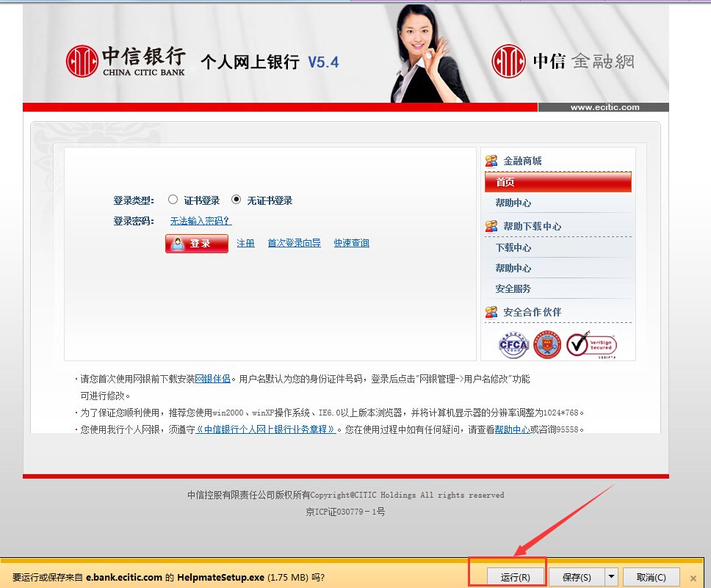Dismiss the download bar with its × button

coord(693,578)
